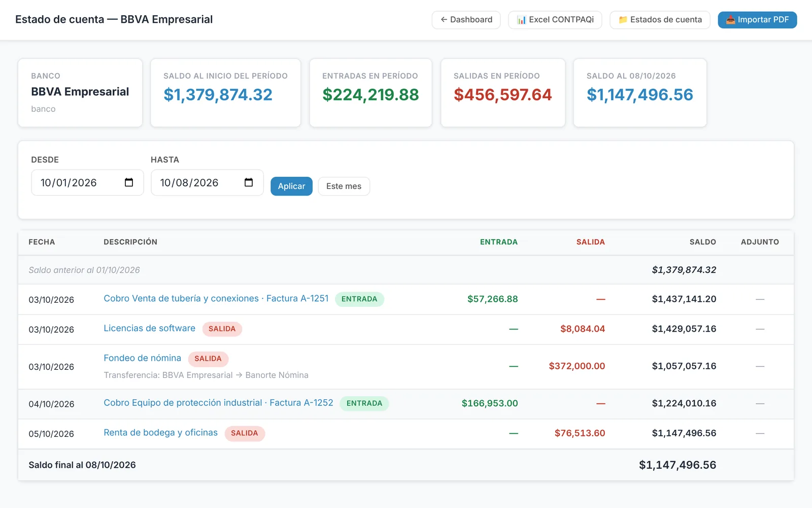Open the Desde date calendar picker icon
Screen dimensions: 812x508
pyautogui.click(x=129, y=182)
